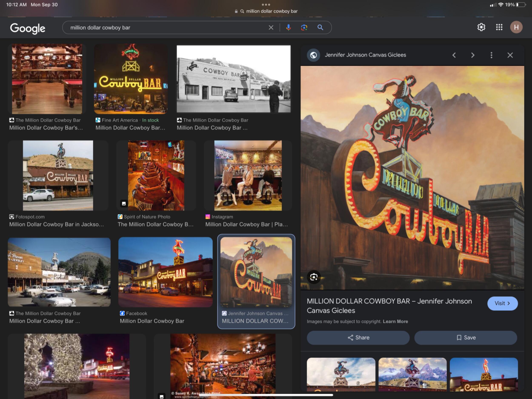Image resolution: width=532 pixels, height=399 pixels.
Task: Open the Google apps grid icon
Action: point(499,27)
